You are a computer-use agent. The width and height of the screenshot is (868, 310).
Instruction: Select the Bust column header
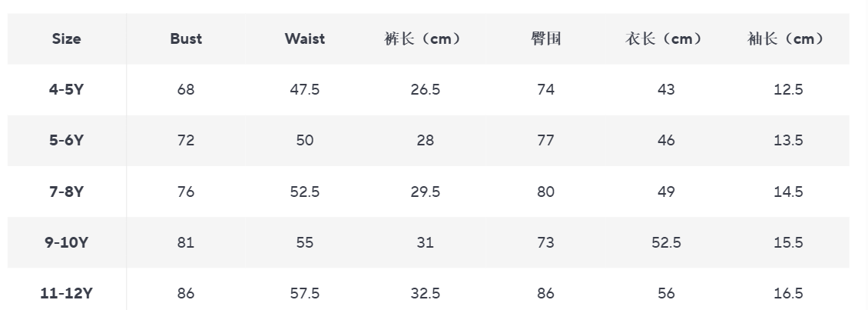point(186,38)
